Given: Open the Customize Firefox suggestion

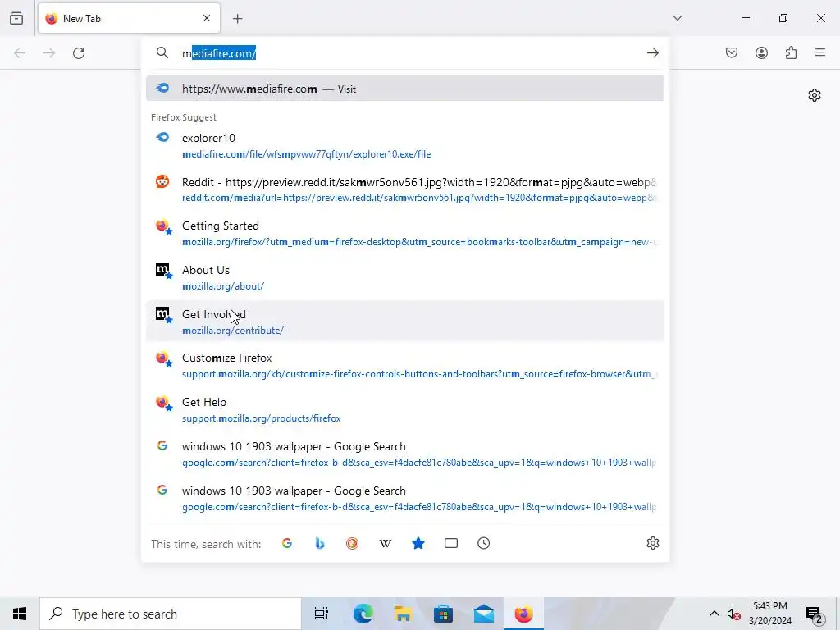Looking at the screenshot, I should point(405,366).
